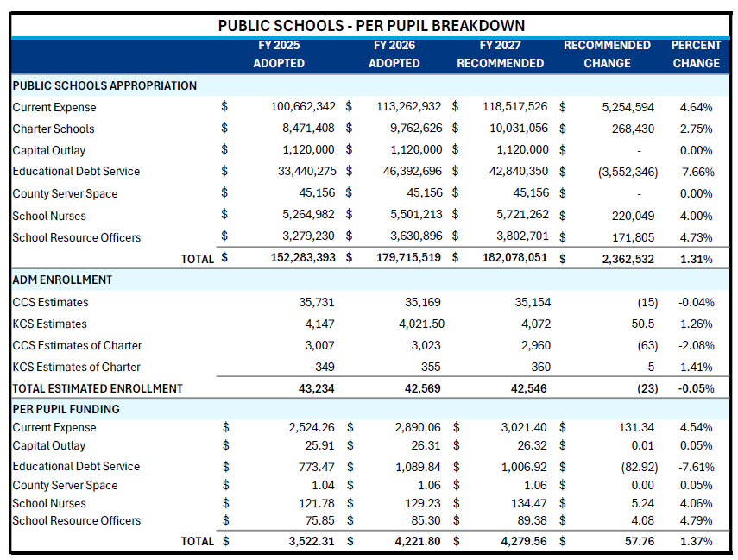Click the 'PERCENT CHANGE' column header
Viewport: 738px width, 560px height.
(x=696, y=54)
